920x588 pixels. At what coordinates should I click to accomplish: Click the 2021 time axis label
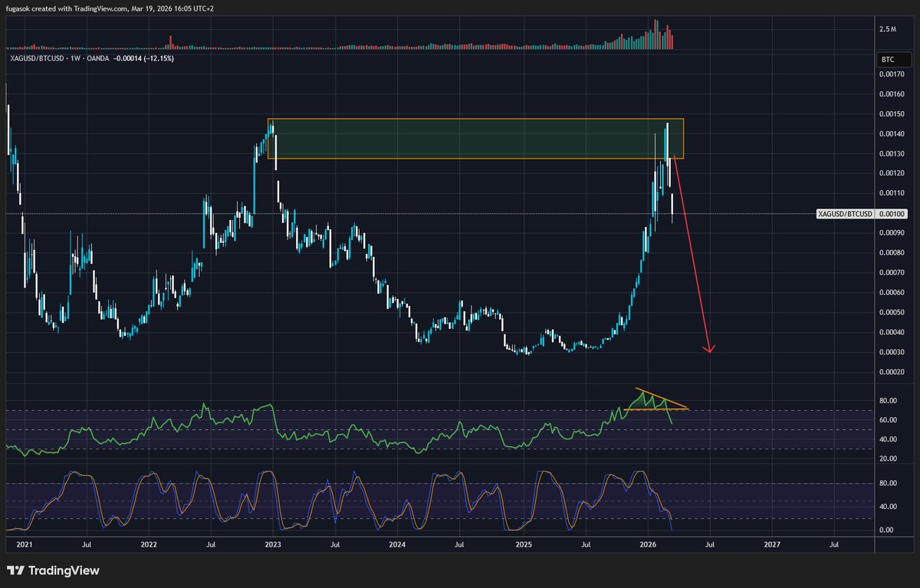pos(25,545)
